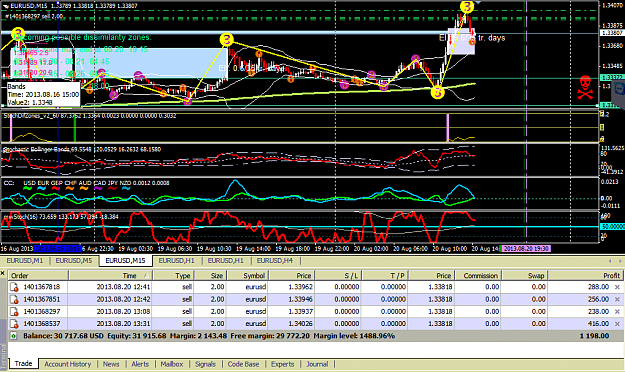The image size is (625, 372).
Task: Click the green balance icon beside Balance
Action: [14, 336]
